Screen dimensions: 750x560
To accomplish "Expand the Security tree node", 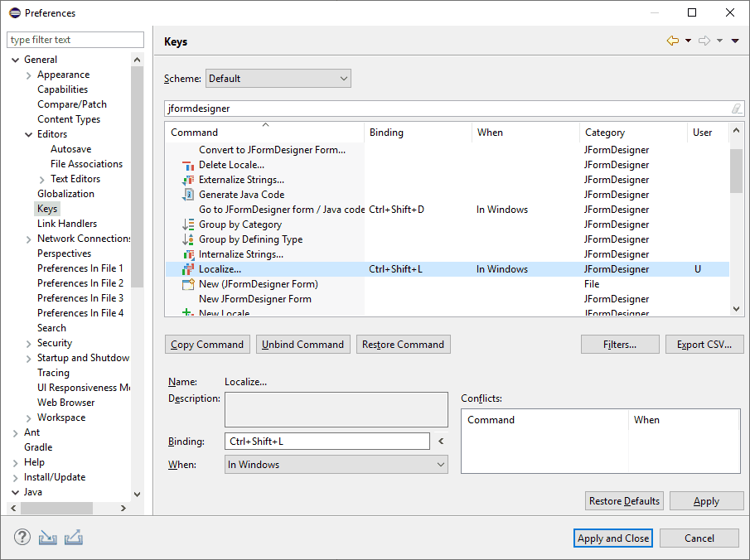I will pos(29,343).
